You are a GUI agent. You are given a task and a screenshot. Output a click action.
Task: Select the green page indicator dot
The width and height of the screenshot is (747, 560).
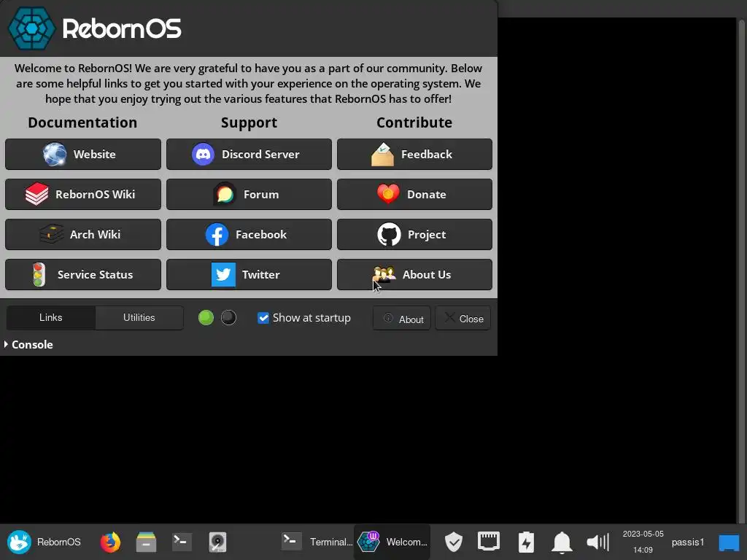click(206, 318)
